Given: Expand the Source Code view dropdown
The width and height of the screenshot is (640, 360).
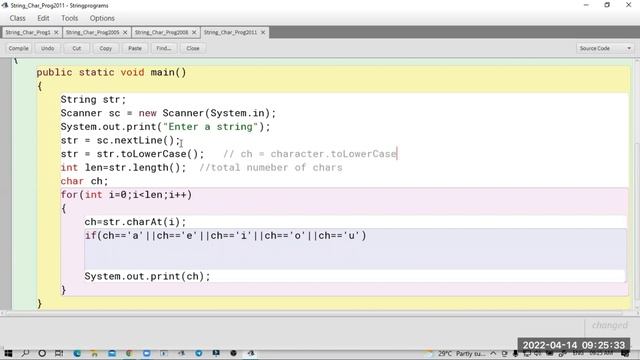Looking at the screenshot, I should 605,48.
